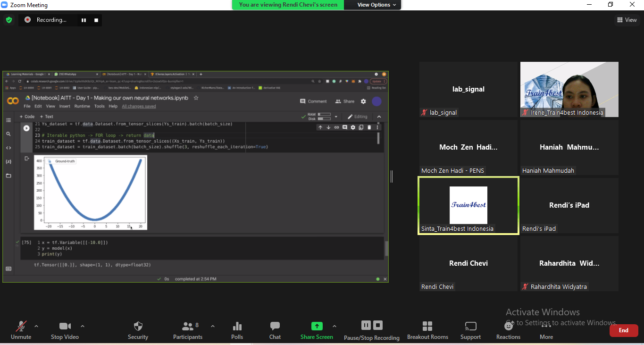
Task: Switch to the tf.keras.layers.Activation browser tab
Action: [x=173, y=74]
